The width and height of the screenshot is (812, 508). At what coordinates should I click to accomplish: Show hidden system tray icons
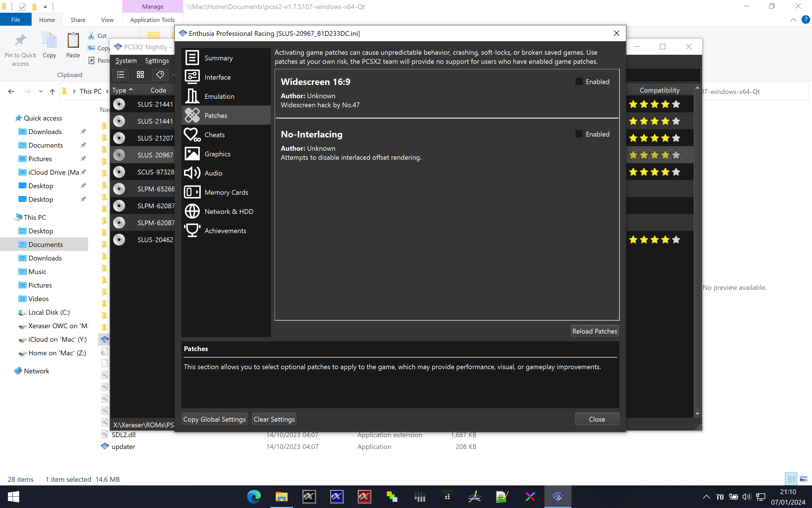pos(706,497)
